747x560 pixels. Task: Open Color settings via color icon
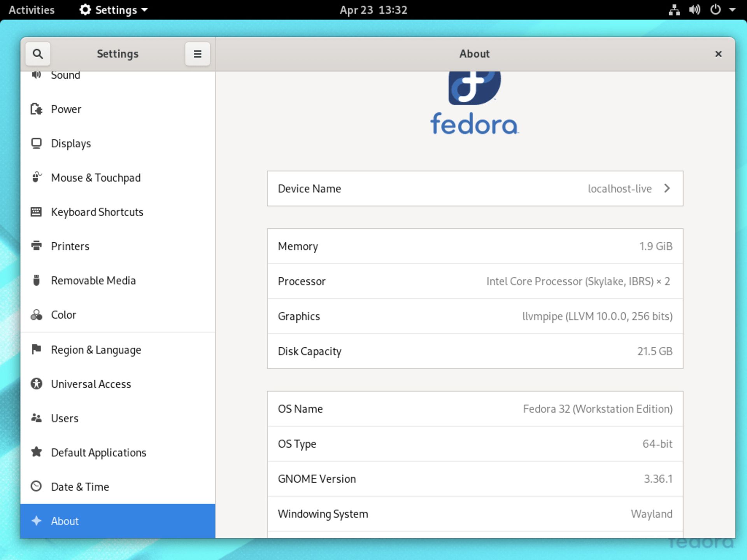(x=37, y=315)
